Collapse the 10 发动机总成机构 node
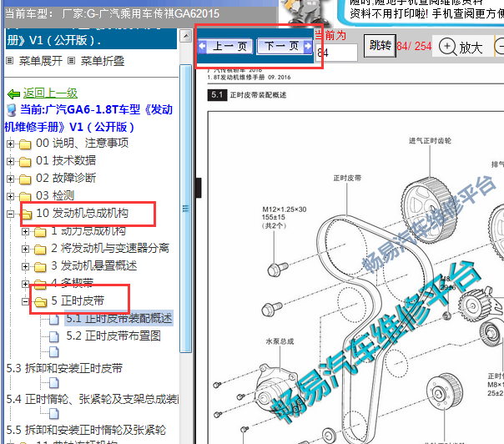The width and height of the screenshot is (504, 444). tap(10, 214)
